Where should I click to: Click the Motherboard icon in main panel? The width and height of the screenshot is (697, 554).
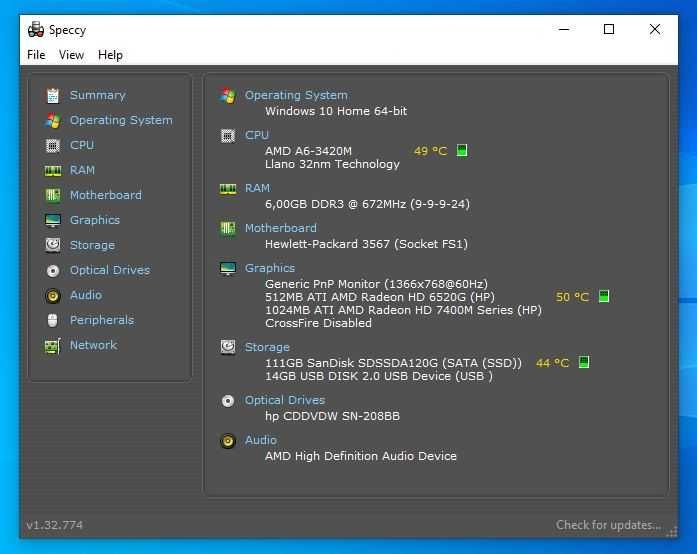coord(228,229)
